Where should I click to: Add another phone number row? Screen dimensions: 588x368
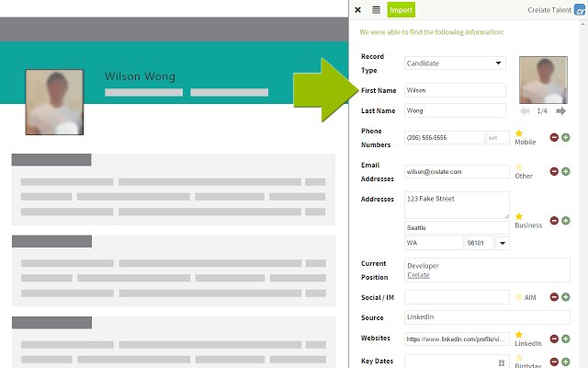tap(566, 137)
